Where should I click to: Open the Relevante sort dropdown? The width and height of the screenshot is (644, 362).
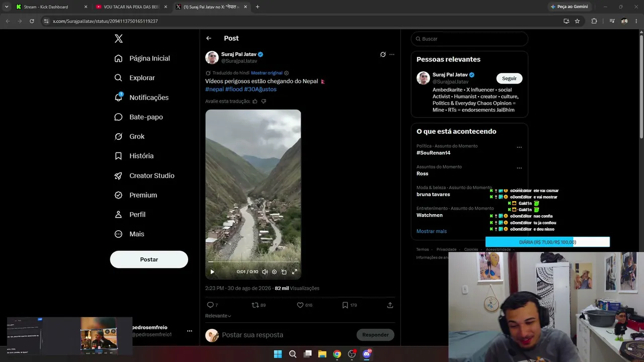tap(218, 316)
